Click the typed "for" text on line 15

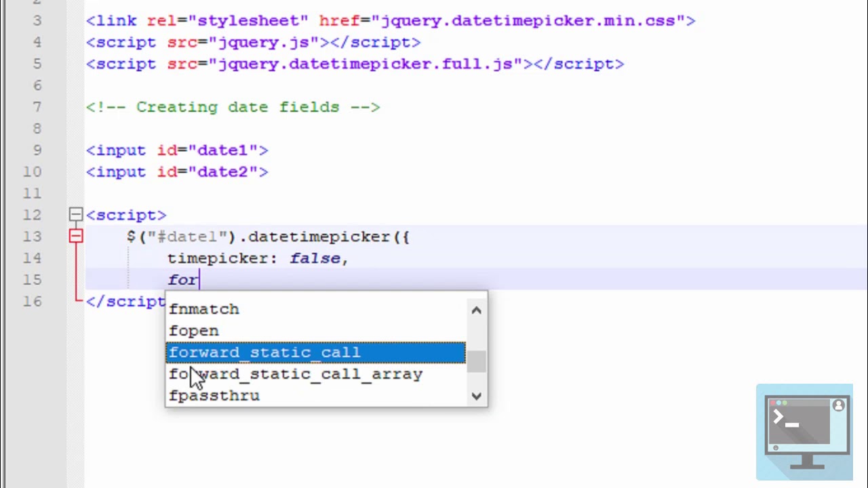[x=182, y=280]
